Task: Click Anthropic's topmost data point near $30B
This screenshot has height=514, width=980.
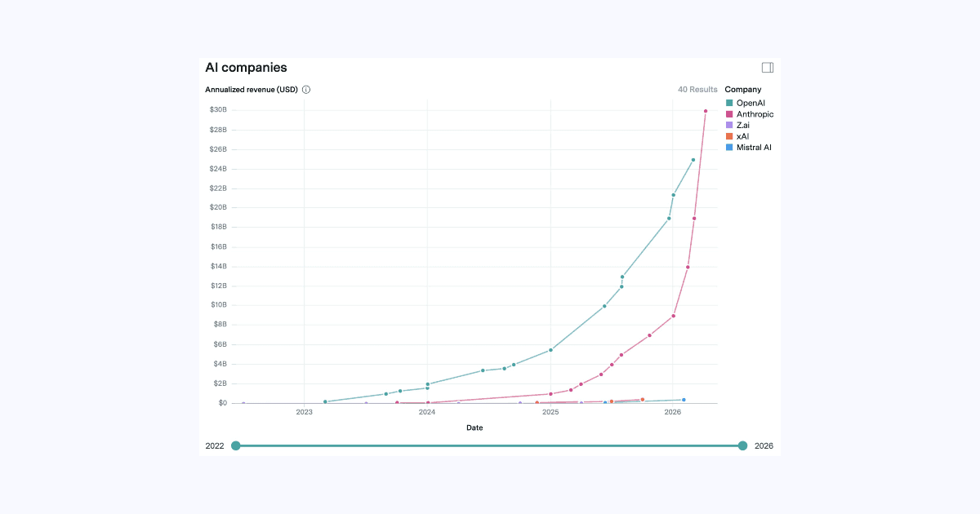Action: point(706,110)
